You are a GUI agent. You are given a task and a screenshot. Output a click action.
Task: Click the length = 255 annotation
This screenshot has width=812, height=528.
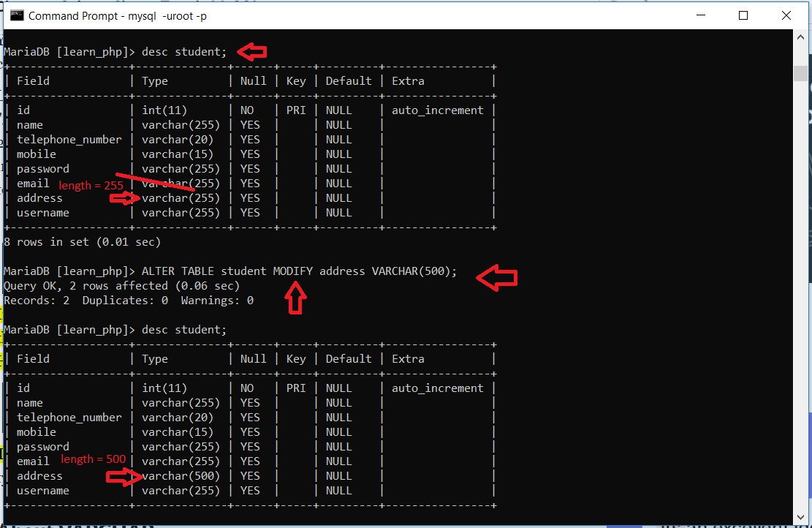[x=91, y=186]
